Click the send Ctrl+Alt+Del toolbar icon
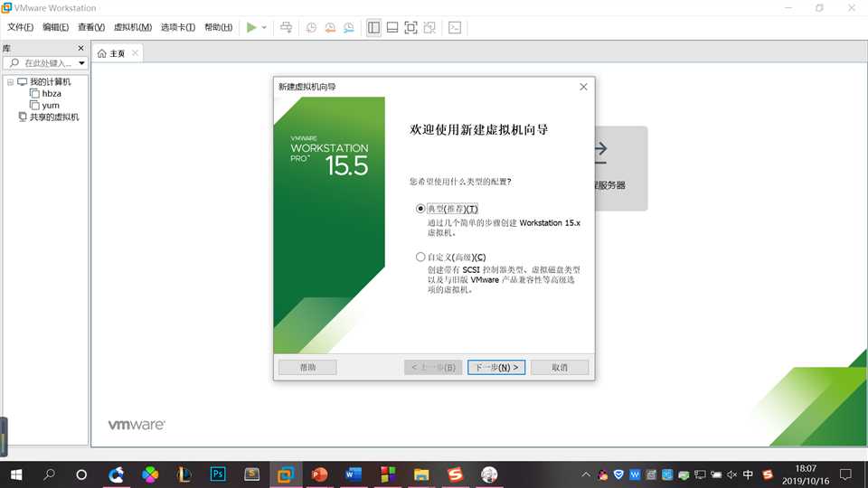Screen dimensions: 868x488 click(287, 27)
